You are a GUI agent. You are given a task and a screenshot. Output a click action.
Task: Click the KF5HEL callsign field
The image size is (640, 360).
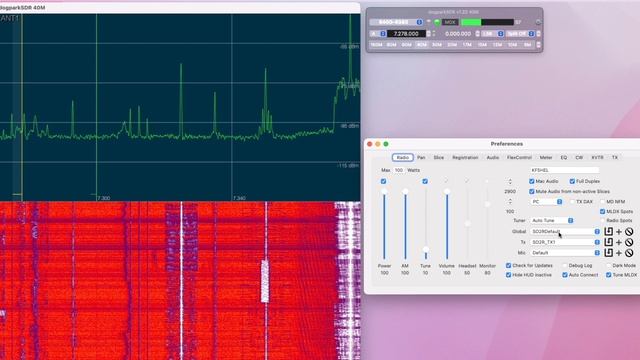565,170
